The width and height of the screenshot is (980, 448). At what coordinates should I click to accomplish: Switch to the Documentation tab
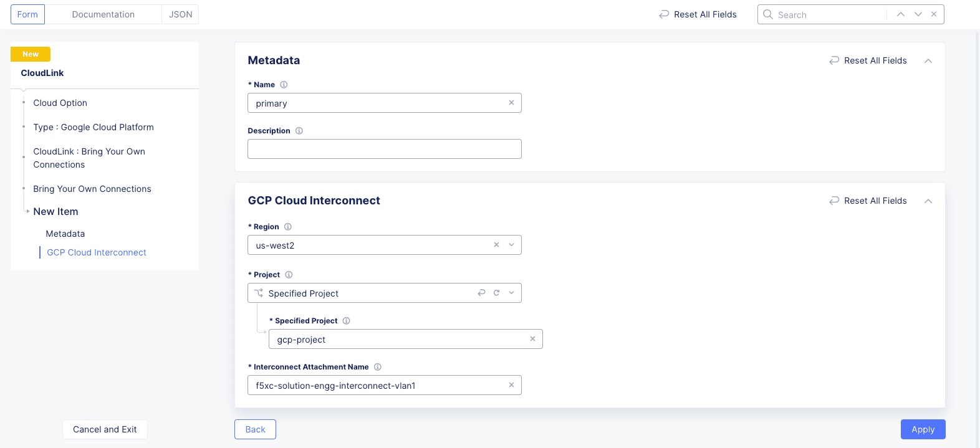(x=103, y=14)
